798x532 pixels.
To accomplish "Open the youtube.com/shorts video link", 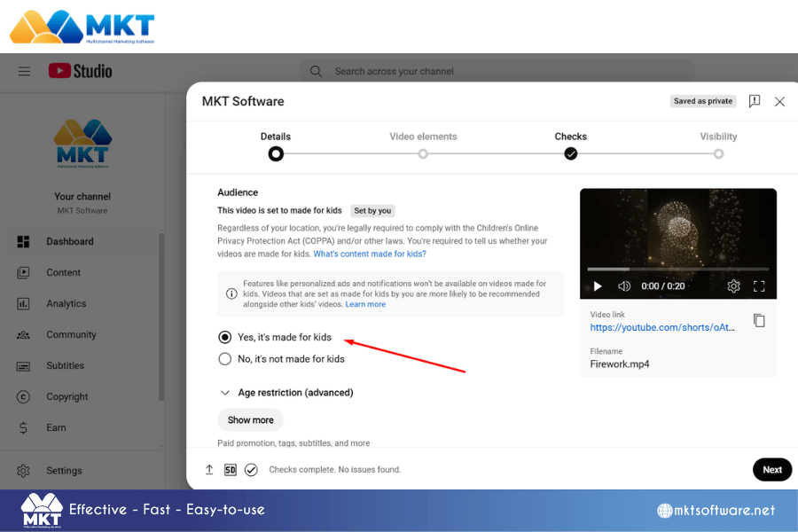I will (x=662, y=327).
